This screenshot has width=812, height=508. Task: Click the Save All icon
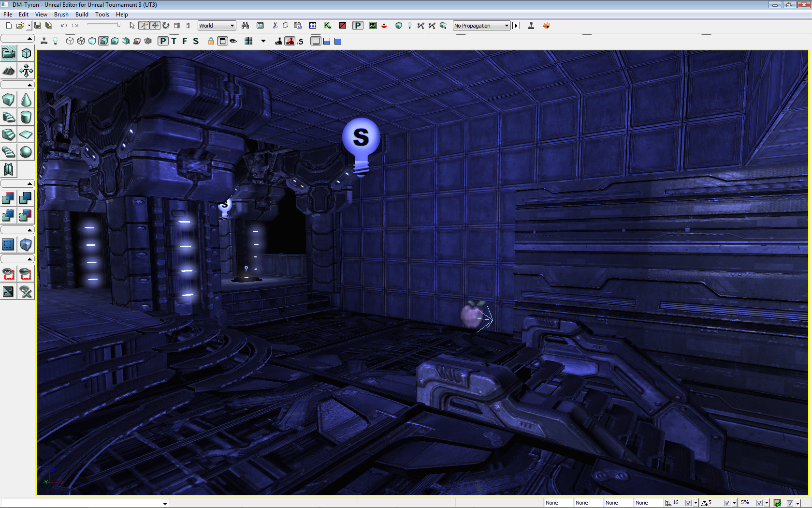pos(49,26)
